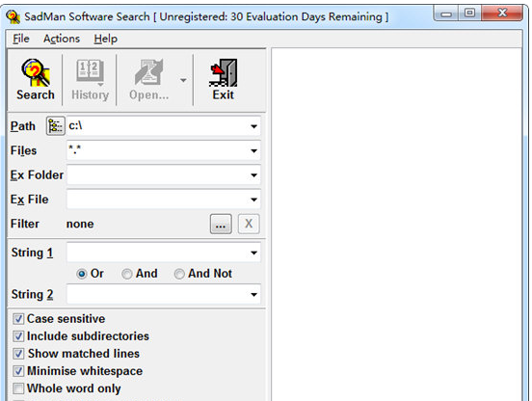
Task: Click the filter clear X button
Action: tap(249, 224)
